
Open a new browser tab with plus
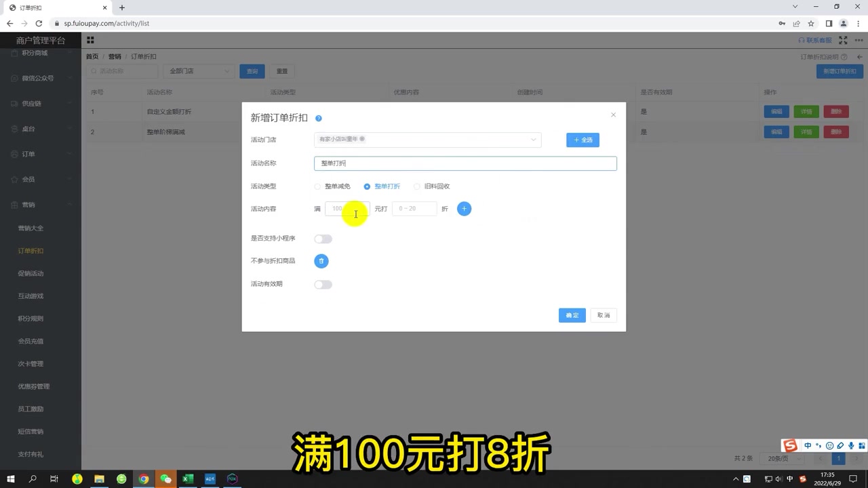coord(122,7)
